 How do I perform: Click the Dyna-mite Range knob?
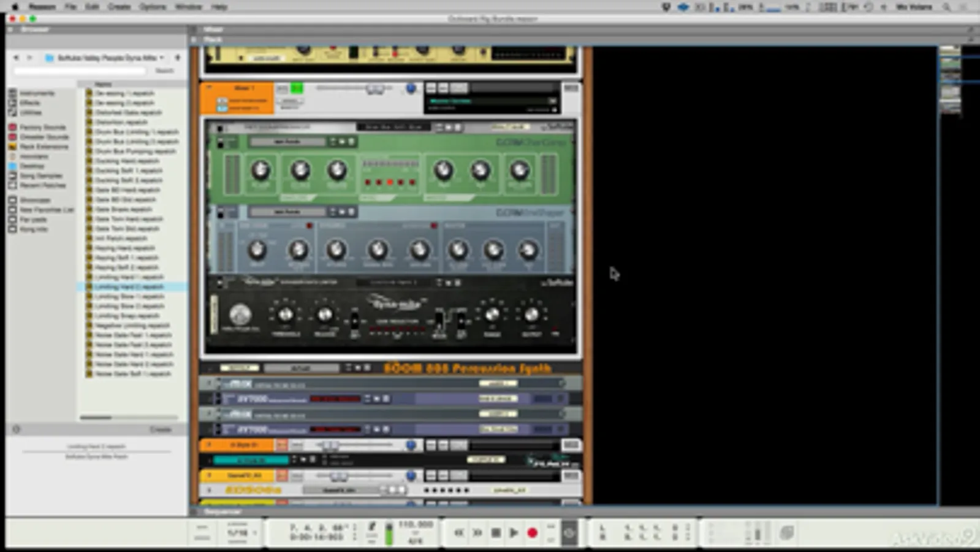tap(492, 315)
